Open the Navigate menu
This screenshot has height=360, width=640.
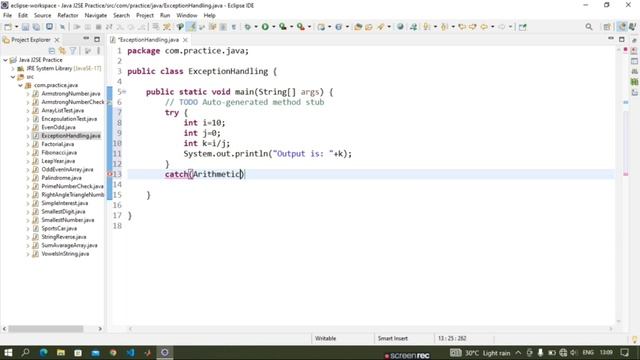coord(96,16)
